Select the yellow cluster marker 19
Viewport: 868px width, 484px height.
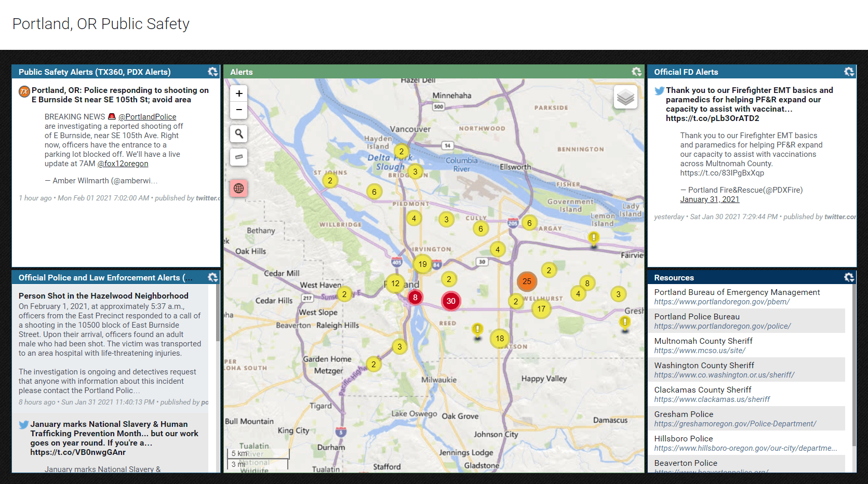pos(423,264)
